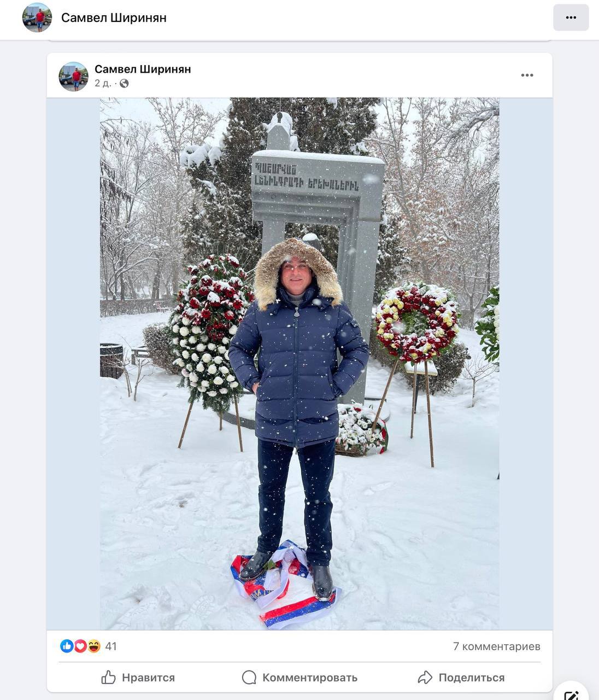Show who reacted via the 41 count
The image size is (599, 700).
coord(111,646)
